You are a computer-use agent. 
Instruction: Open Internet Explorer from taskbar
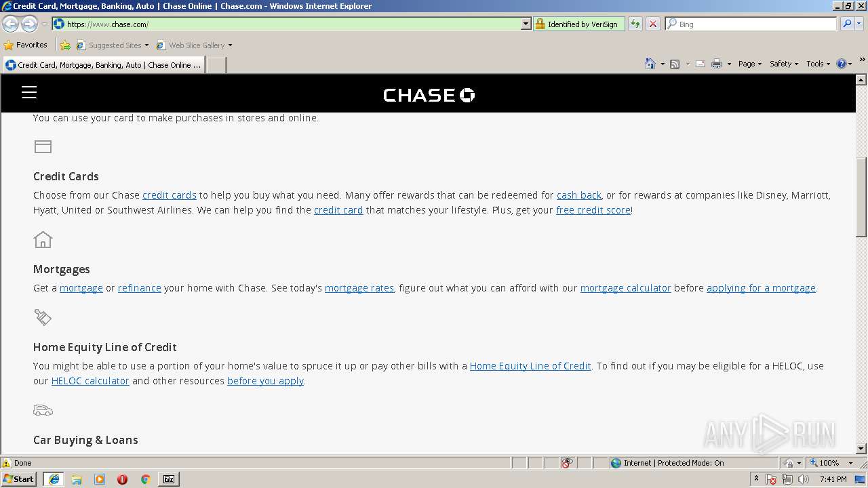click(x=54, y=479)
